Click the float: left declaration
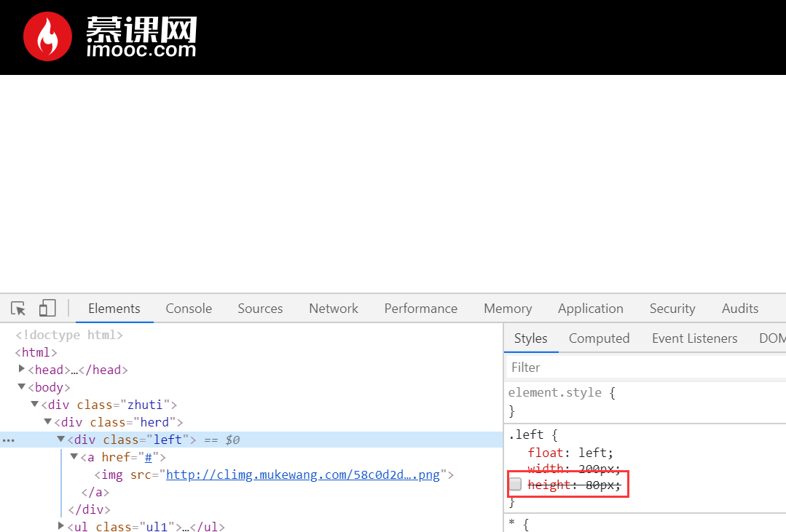Screen dimensions: 786x532 pyautogui.click(x=570, y=453)
